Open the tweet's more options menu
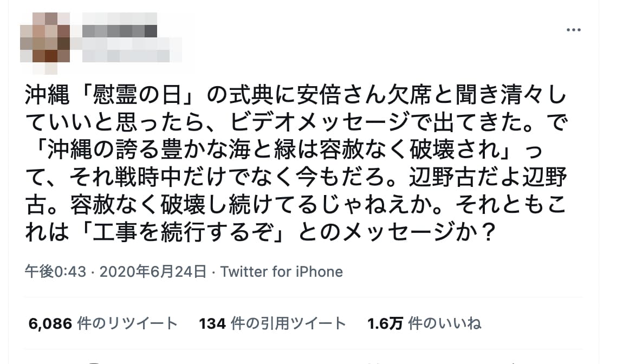Image resolution: width=623 pixels, height=364 pixels. [x=573, y=30]
